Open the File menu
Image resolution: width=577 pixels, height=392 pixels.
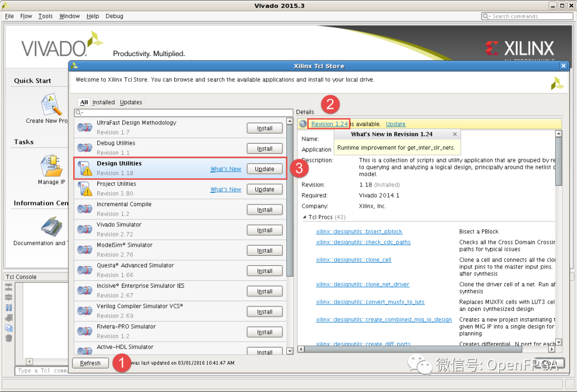click(9, 16)
